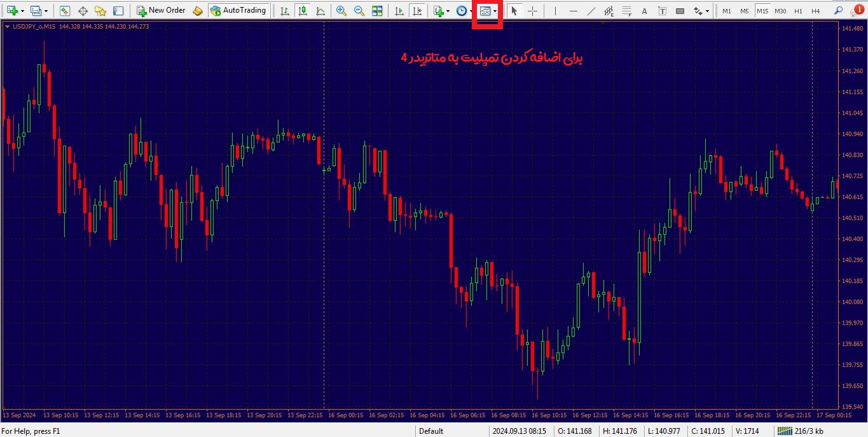The image size is (868, 437).
Task: Expand the Templates dropdown arrow
Action: click(x=495, y=11)
